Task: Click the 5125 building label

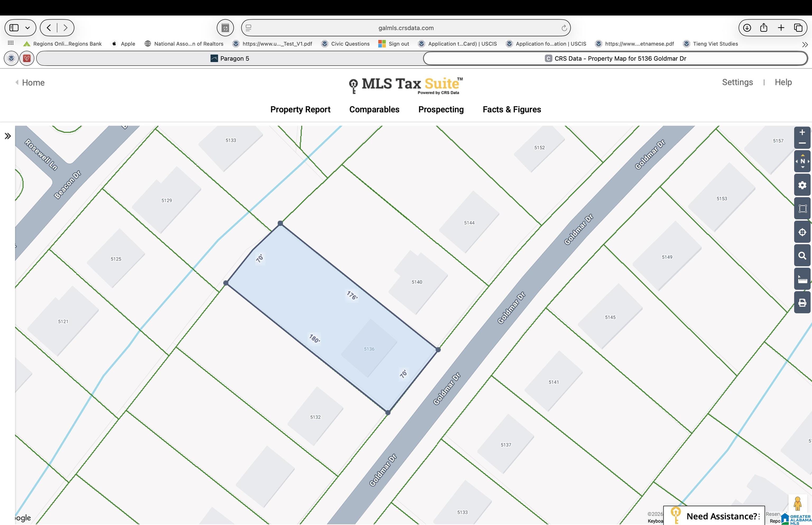Action: (x=116, y=259)
